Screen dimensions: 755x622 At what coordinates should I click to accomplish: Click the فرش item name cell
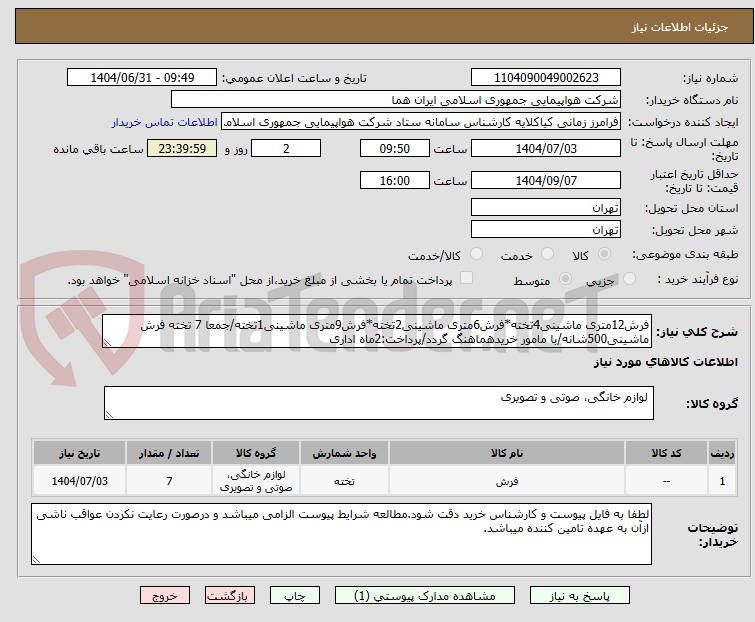pyautogui.click(x=507, y=481)
